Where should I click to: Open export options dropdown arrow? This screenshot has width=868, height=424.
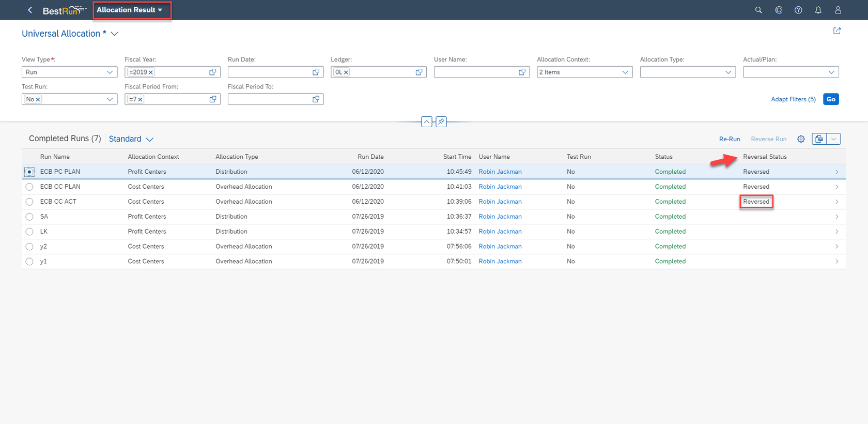pos(834,139)
